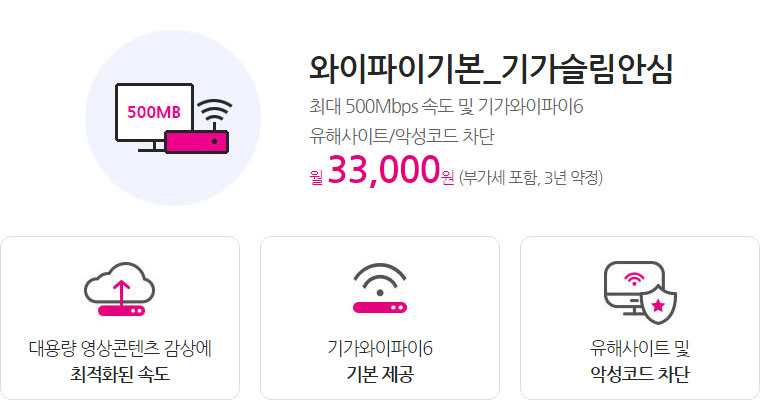The height and width of the screenshot is (400, 760).
Task: Click the pink router in the circle illustration
Action: pos(197,142)
